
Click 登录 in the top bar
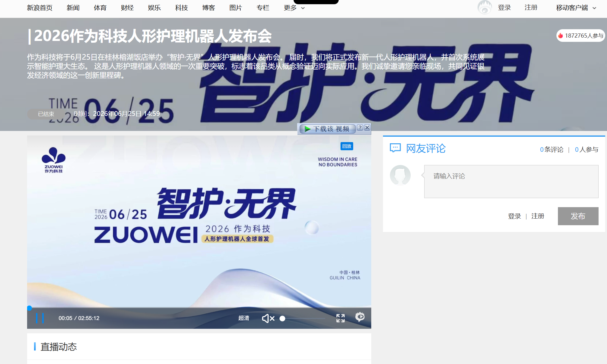[x=504, y=8]
